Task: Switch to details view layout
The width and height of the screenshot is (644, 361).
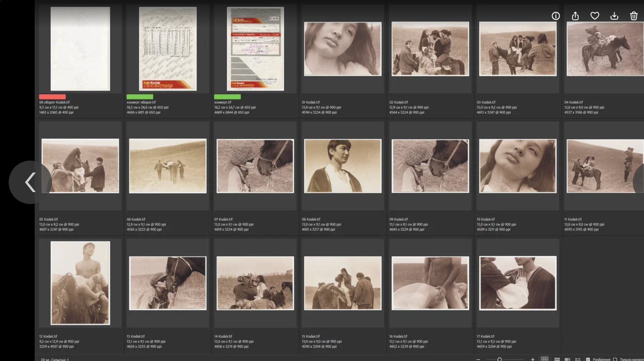Action: (x=567, y=359)
